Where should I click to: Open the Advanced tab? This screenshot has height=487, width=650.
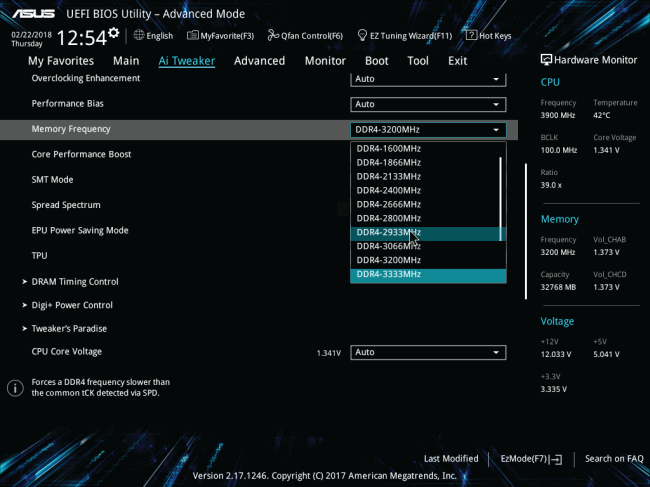point(260,61)
